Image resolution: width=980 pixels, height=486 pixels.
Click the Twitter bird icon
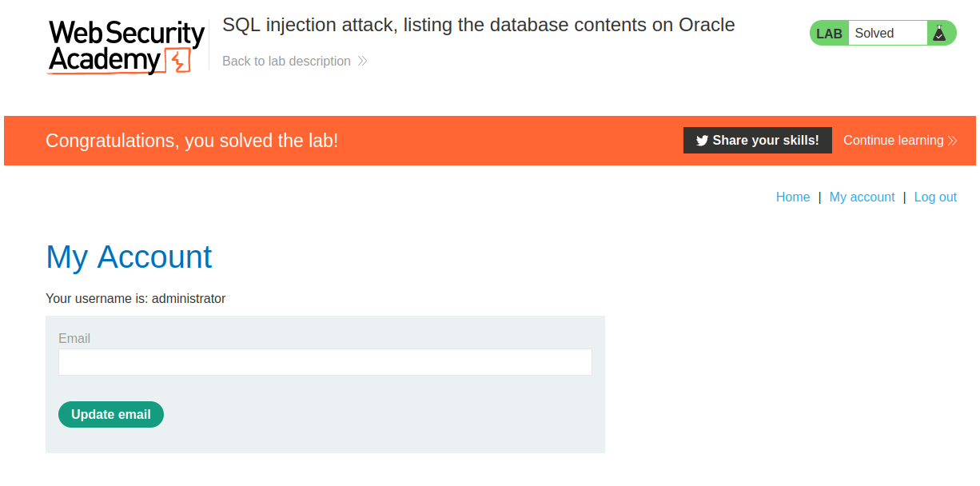[x=702, y=141]
